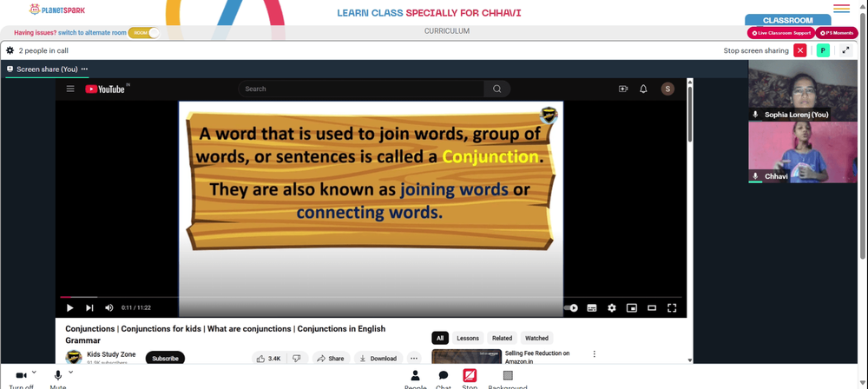This screenshot has height=389, width=868.
Task: Open Screen share three-dots options menu
Action: pyautogui.click(x=84, y=69)
